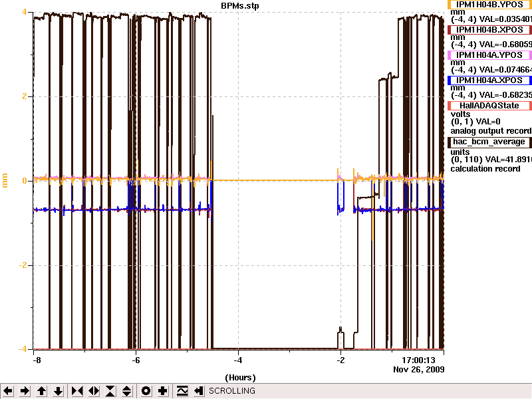Screen dimensions: 532x399
Task: Pan the plot right with right arrow
Action: [25, 391]
